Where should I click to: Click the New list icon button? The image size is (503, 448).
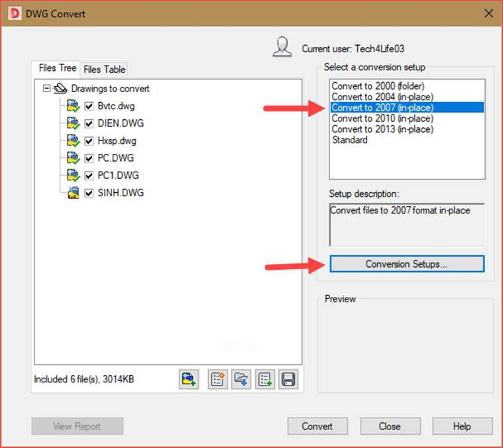coord(217,379)
